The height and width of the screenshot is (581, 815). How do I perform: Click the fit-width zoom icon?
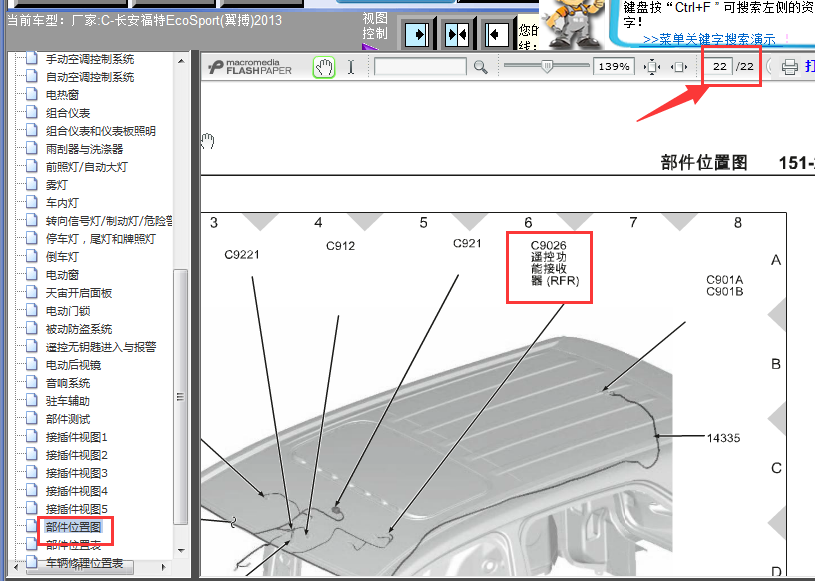tap(679, 67)
